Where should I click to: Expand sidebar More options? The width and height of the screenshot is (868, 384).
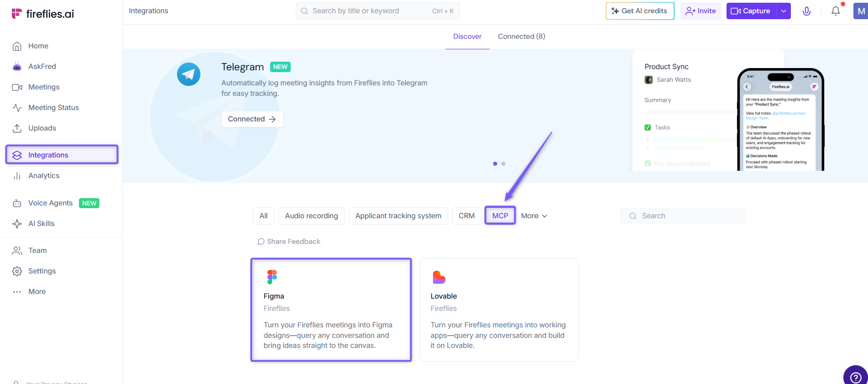pos(37,291)
